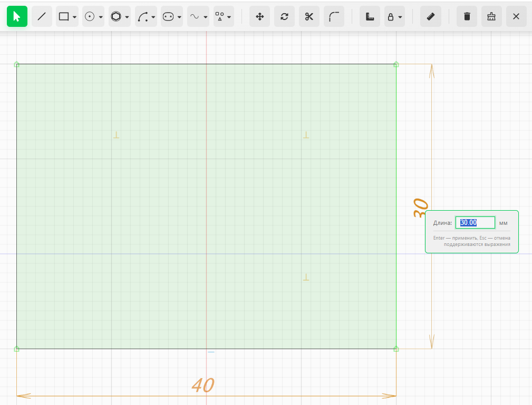
Task: Choose the Rectangle tool
Action: (x=64, y=16)
